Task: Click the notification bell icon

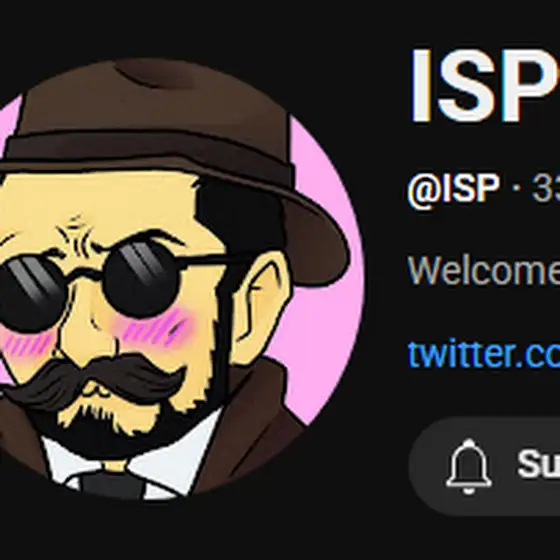Action: [469, 466]
